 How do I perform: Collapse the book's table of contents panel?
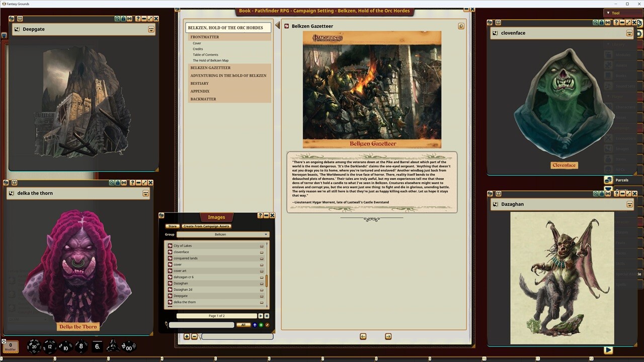click(277, 26)
